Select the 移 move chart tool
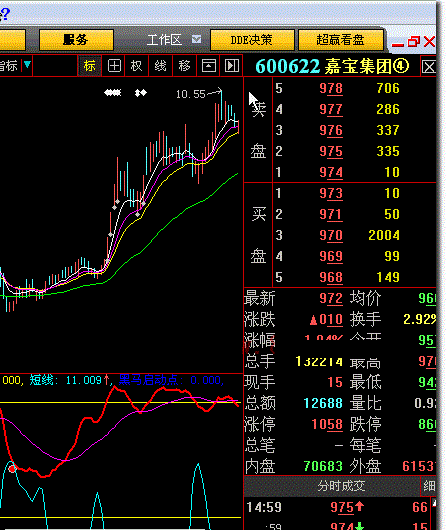This screenshot has height=530, width=446. coord(185,66)
